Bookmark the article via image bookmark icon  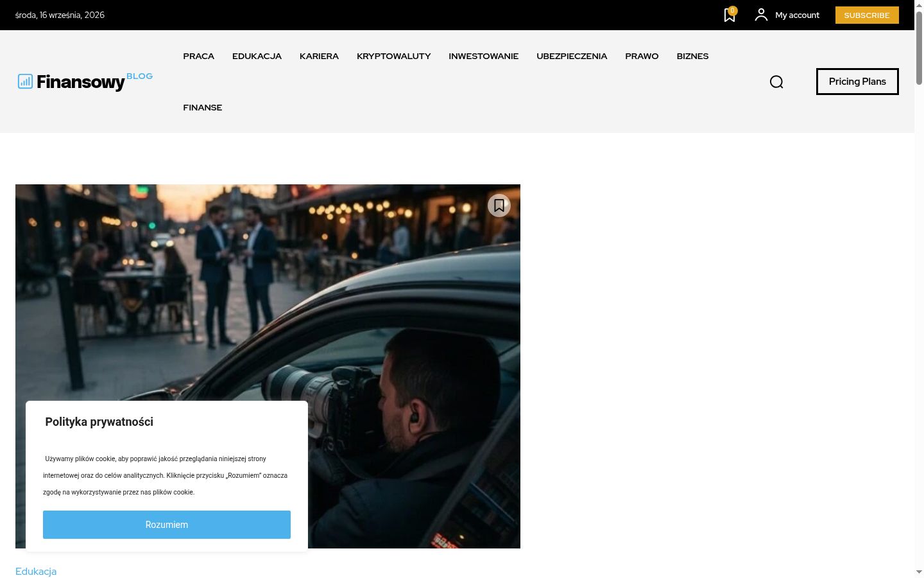point(499,206)
